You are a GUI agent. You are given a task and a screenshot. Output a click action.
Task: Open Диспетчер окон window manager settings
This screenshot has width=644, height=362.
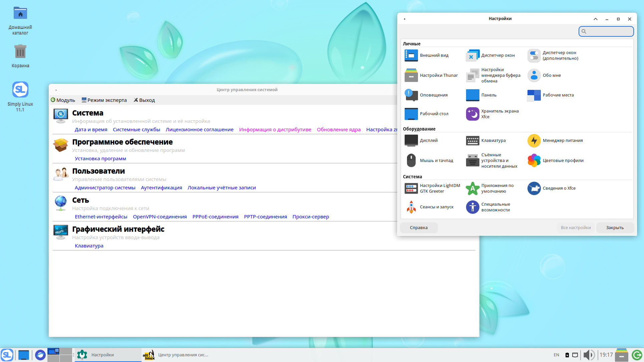point(491,55)
